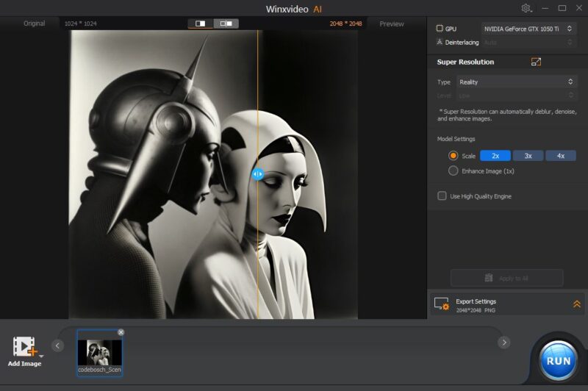Remove the codebosch_Scen thumbnail

tap(121, 332)
